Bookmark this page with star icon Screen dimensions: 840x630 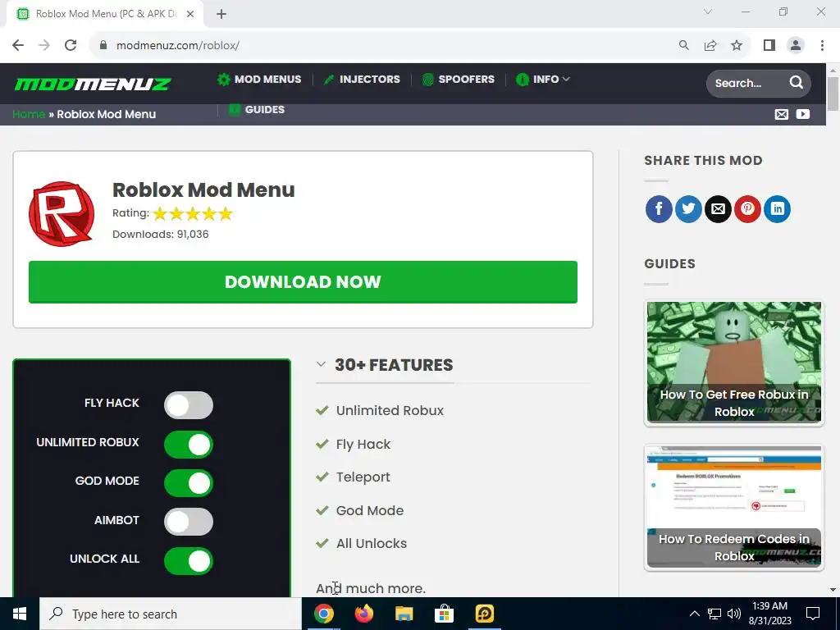(x=737, y=45)
